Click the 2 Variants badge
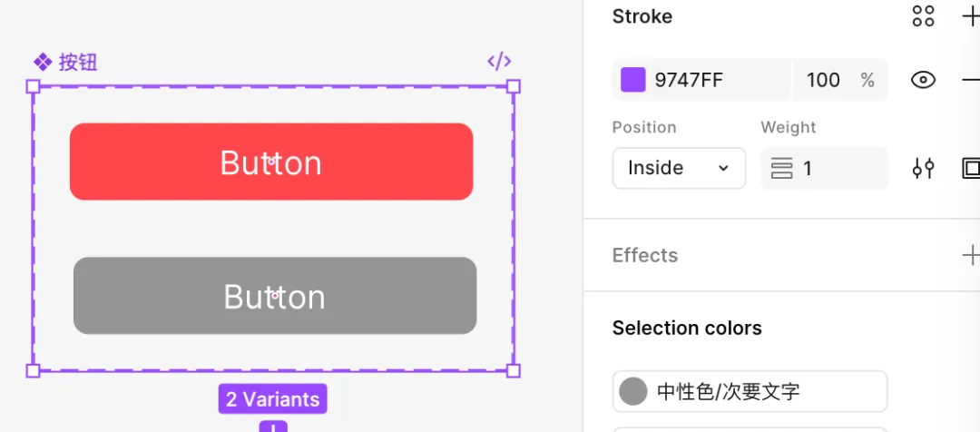The height and width of the screenshot is (432, 980). [x=272, y=399]
